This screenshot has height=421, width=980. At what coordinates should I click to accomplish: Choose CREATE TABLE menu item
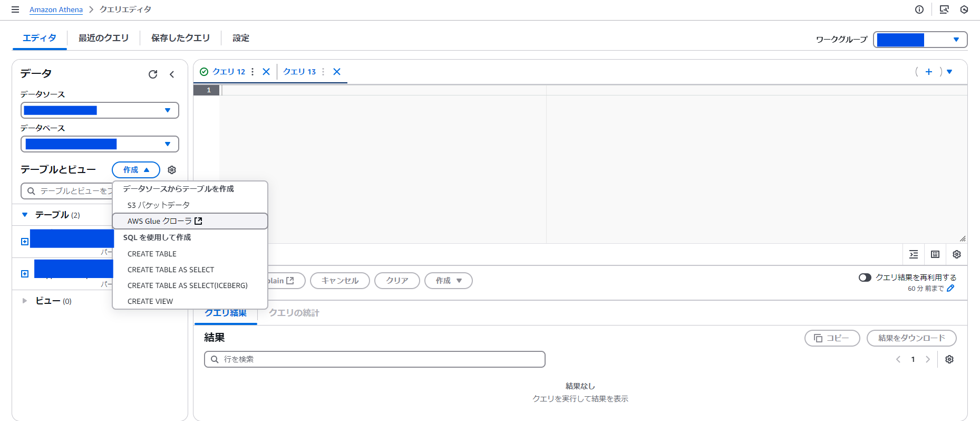(190, 254)
